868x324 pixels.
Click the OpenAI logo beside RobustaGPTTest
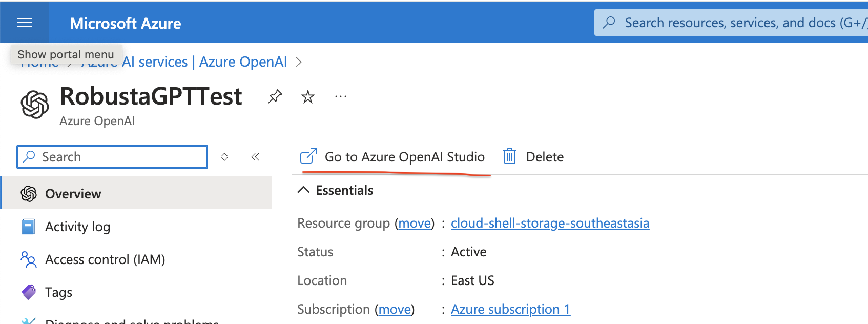pos(35,105)
